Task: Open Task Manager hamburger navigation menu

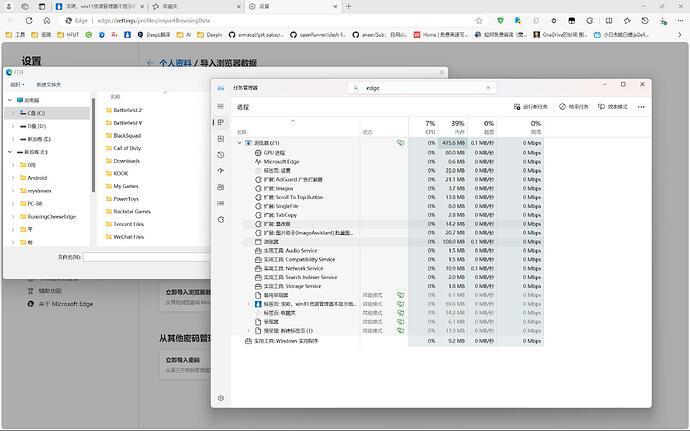Action: click(x=220, y=106)
